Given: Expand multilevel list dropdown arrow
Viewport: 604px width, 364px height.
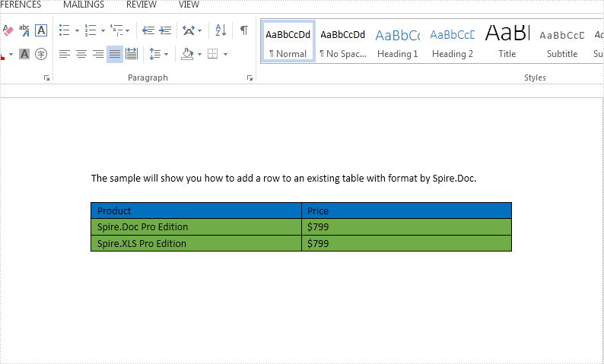Looking at the screenshot, I should tap(128, 30).
